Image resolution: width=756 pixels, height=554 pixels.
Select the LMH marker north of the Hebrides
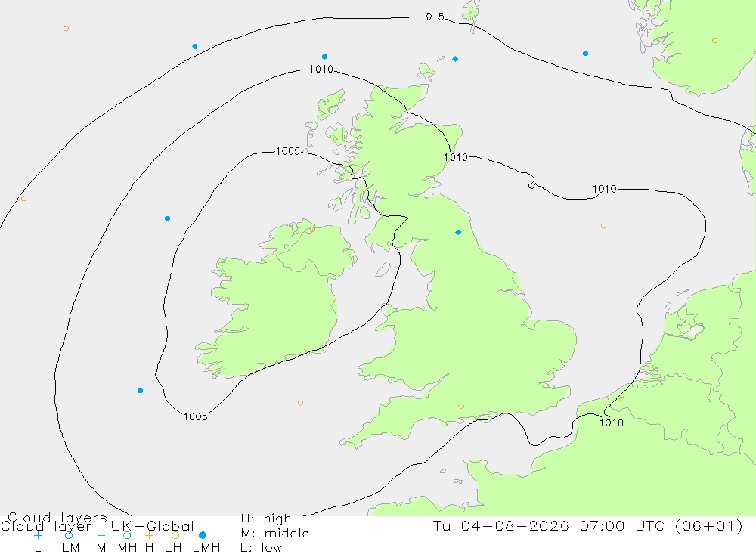[324, 57]
